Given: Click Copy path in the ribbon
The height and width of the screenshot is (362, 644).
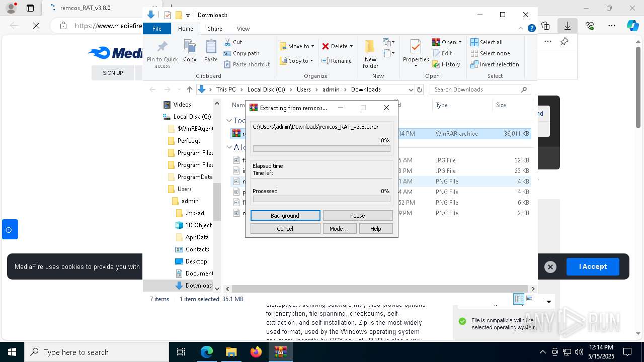Looking at the screenshot, I should (242, 53).
